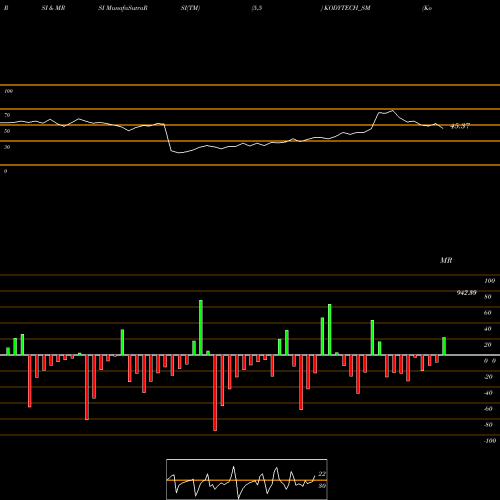Click the last green MR bar at right
Image resolution: width=500 pixels, height=500 pixels.
(x=444, y=346)
